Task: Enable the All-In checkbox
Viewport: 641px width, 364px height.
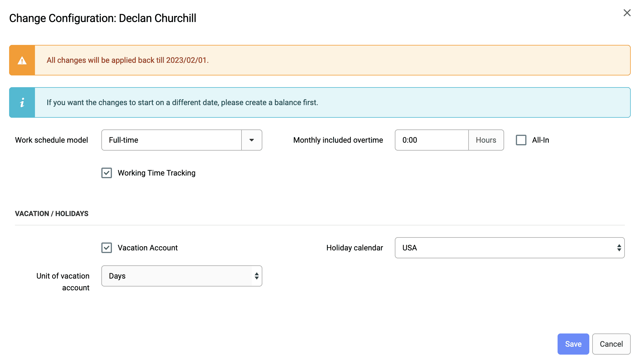Action: (521, 140)
